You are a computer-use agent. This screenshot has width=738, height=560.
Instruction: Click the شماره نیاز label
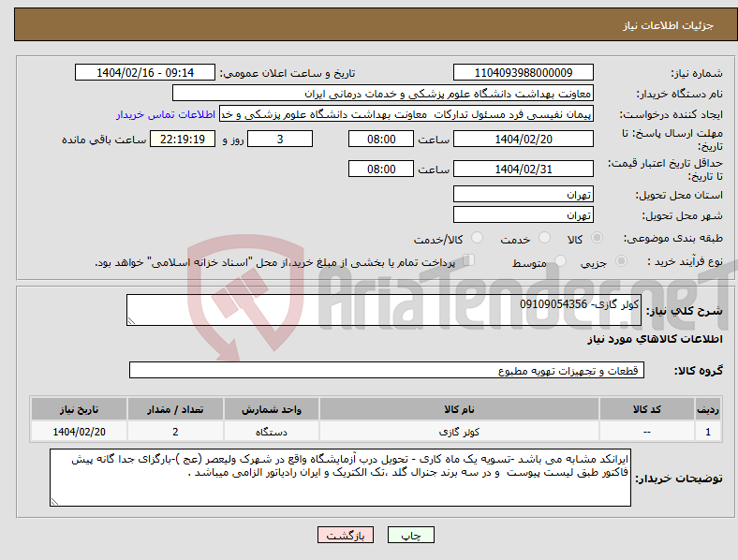coord(696,73)
